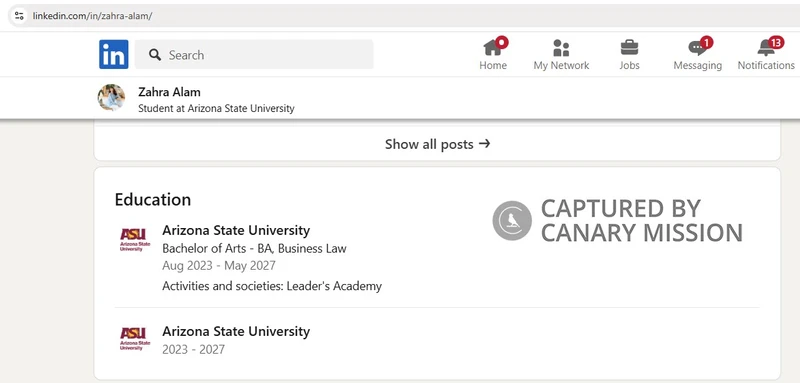Screen dimensions: 800x383
Task: Open Messaging inbox
Action: [697, 54]
